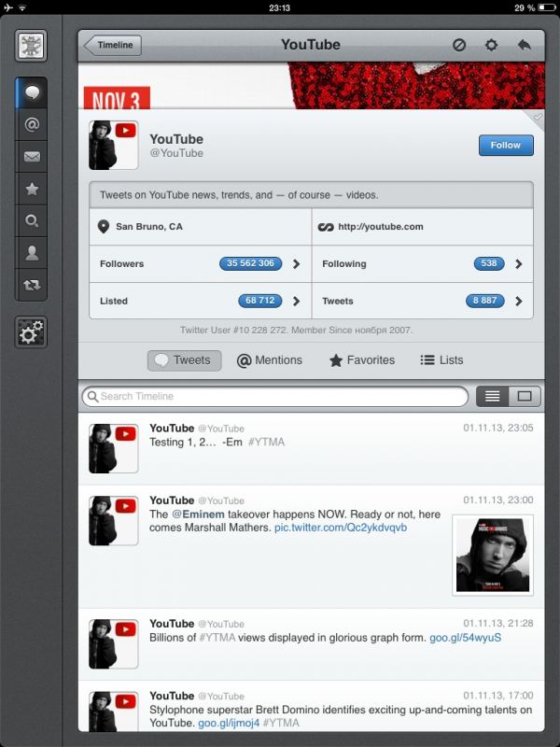This screenshot has height=747, width=560.
Task: Switch to the Lists tab
Action: click(441, 360)
